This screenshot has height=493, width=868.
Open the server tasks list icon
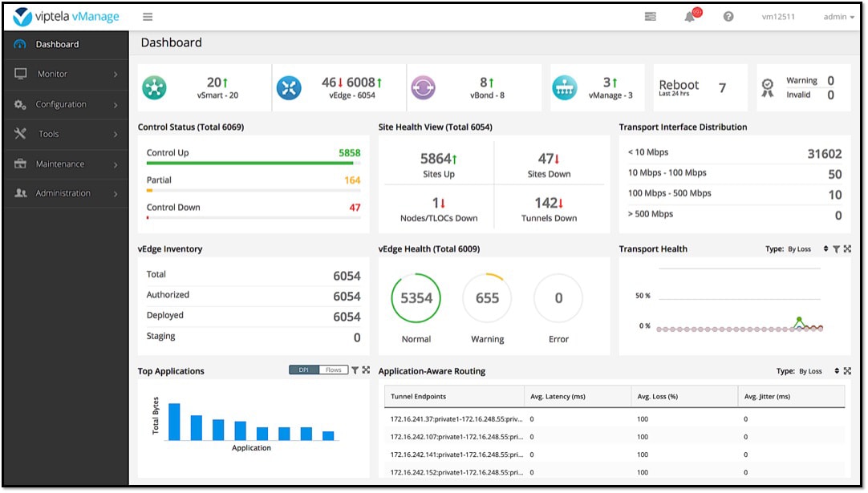[x=651, y=17]
